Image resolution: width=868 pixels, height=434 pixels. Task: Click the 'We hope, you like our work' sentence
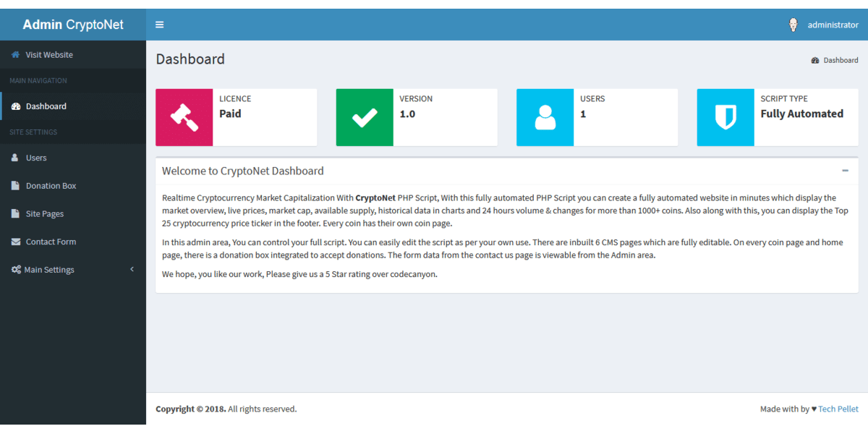(299, 275)
